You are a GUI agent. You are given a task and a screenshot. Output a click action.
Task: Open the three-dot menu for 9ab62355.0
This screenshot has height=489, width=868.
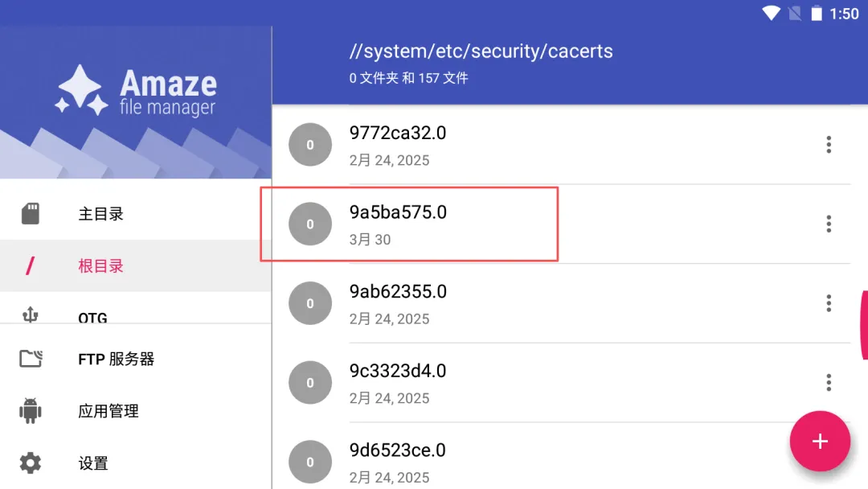coord(829,303)
